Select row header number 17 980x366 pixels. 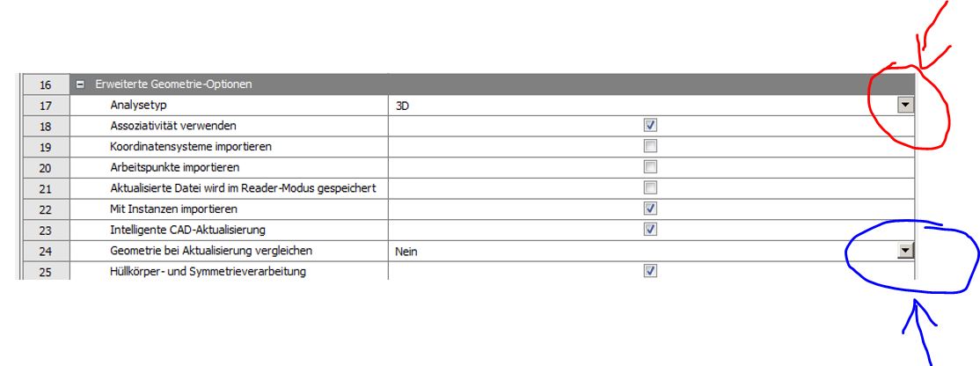(46, 106)
